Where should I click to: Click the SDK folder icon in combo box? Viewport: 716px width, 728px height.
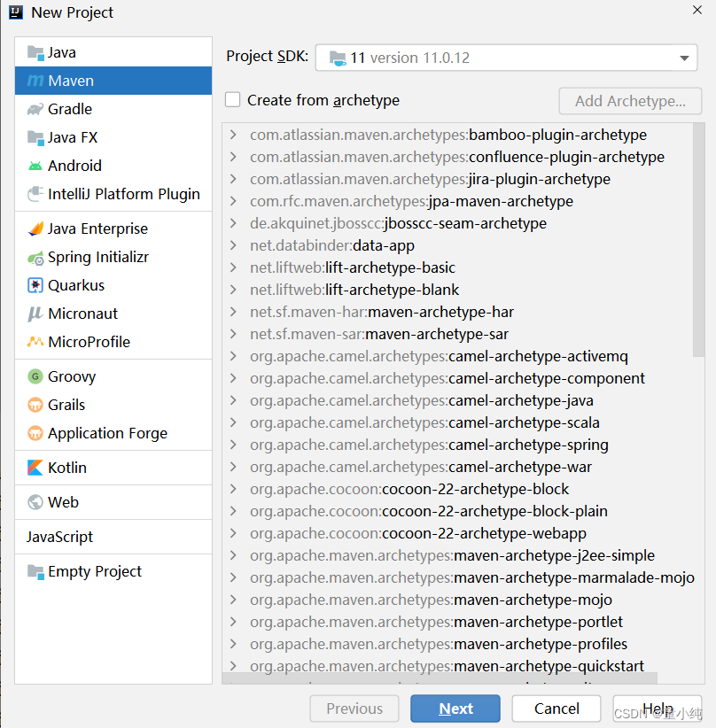(x=338, y=58)
